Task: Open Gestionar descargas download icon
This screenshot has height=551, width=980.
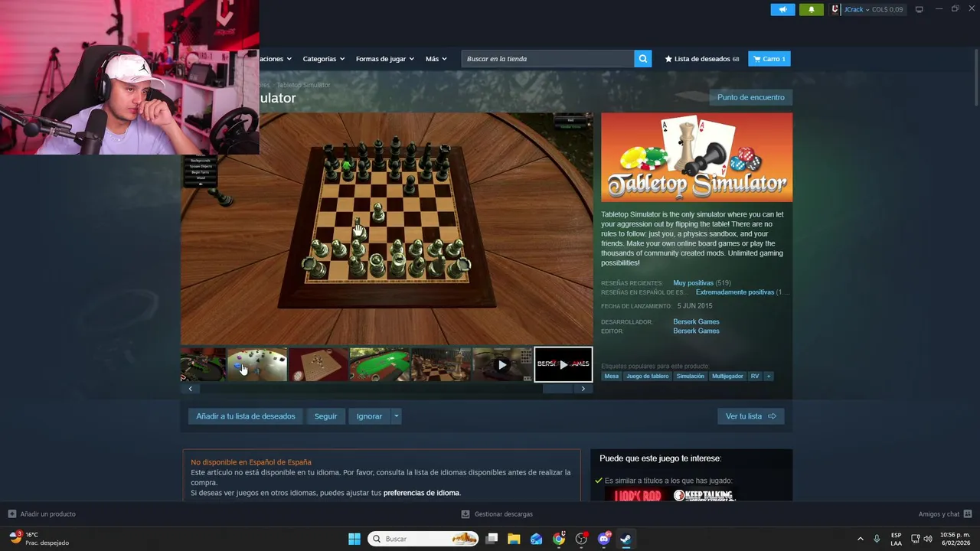Action: coord(465,514)
